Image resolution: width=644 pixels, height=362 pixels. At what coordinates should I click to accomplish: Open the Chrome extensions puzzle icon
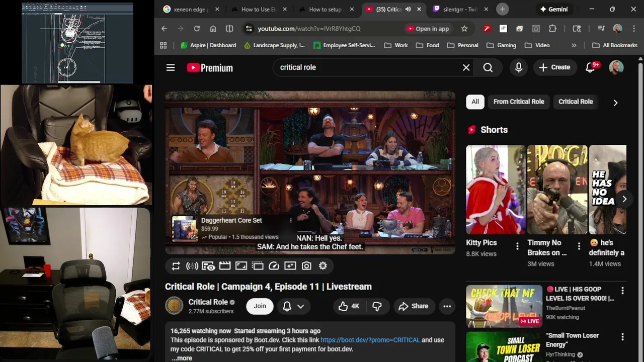pyautogui.click(x=552, y=29)
